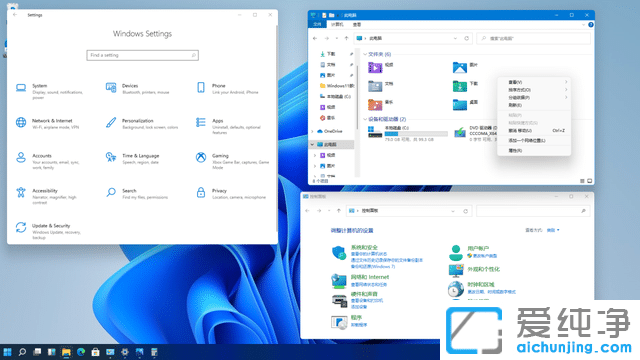Open File Explorer help icon

pyautogui.click(x=591, y=25)
